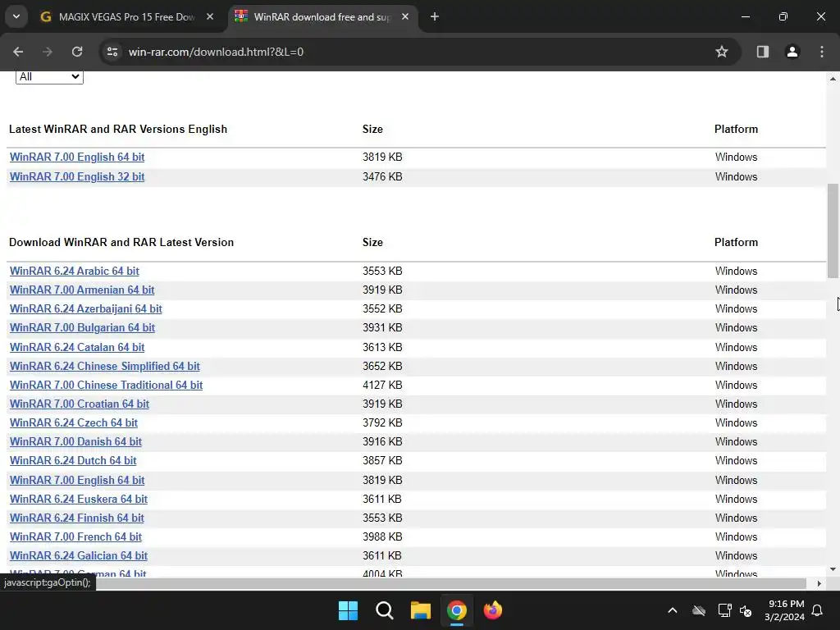
Task: Download WinRAR 6.24 Chinese Simplified 64 bit
Action: 104,367
